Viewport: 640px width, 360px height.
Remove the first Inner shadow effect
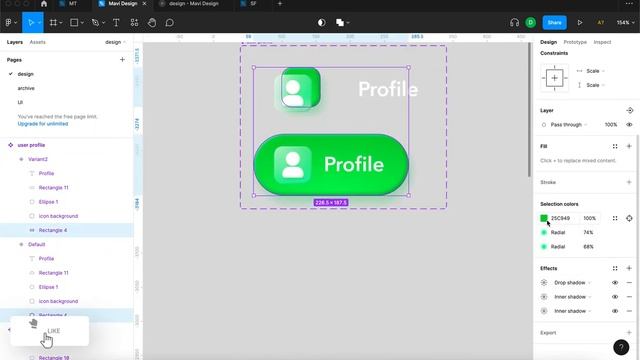coord(629,297)
